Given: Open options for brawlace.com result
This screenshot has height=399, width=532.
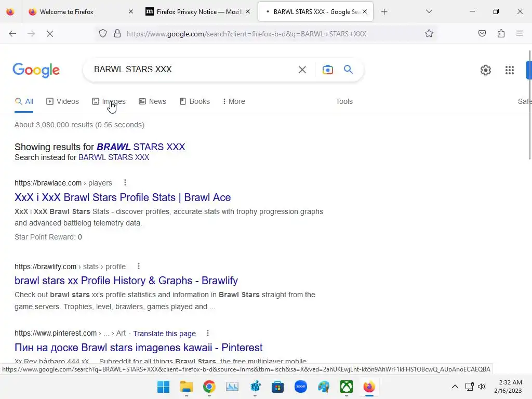Looking at the screenshot, I should (125, 182).
